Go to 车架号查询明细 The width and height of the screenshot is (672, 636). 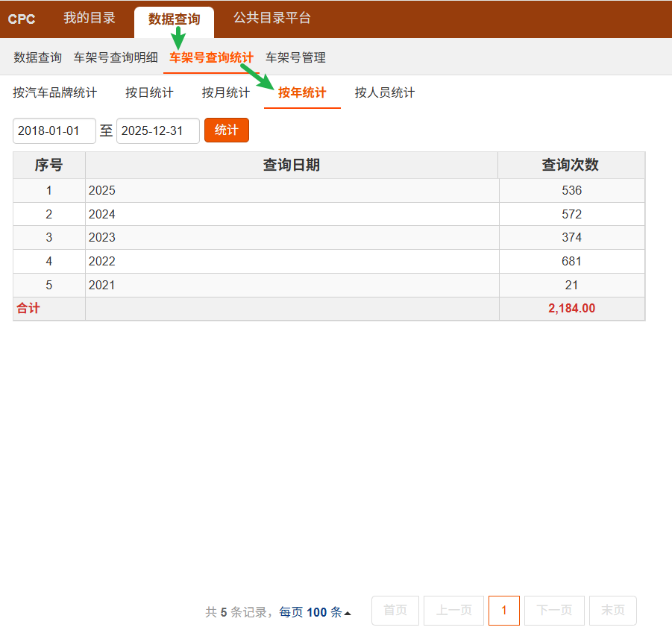tap(116, 57)
